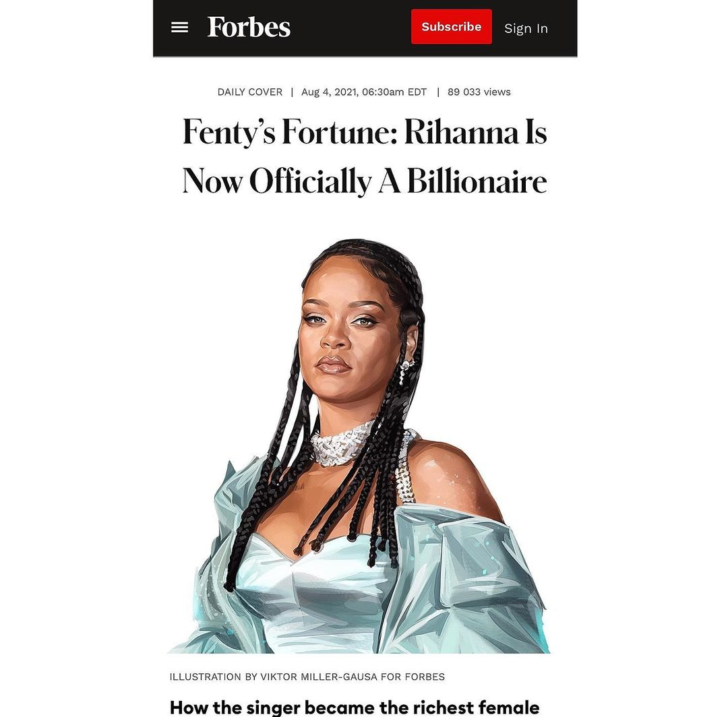Click the name VIKTOR MILLER-GAUSA in caption

(x=318, y=677)
